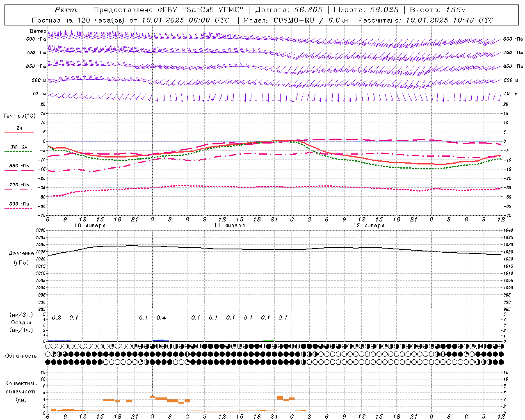This screenshot has height=420, width=525.
Task: Select the "Долгота: 56.305" header value
Action: pos(289,10)
